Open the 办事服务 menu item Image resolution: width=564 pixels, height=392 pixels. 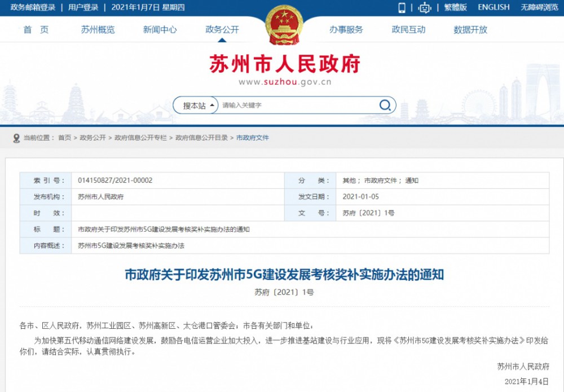[346, 30]
